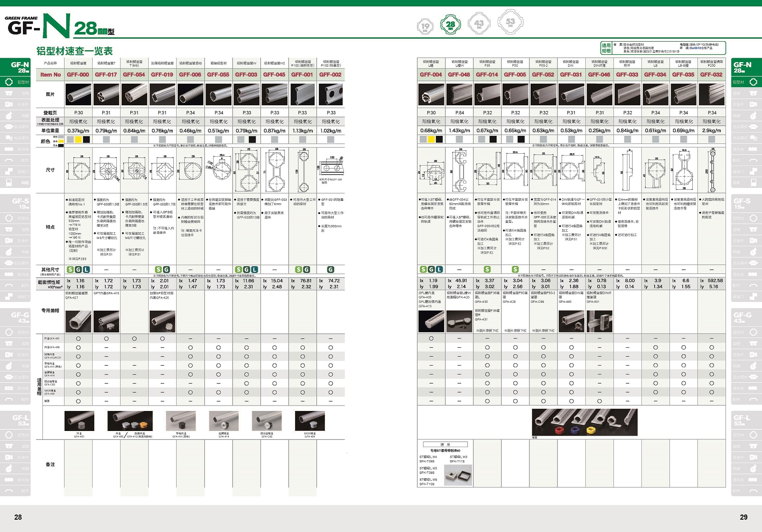Open 配件 in left sidebar GF-N section
The height and width of the screenshot is (532, 762).
tap(15, 160)
